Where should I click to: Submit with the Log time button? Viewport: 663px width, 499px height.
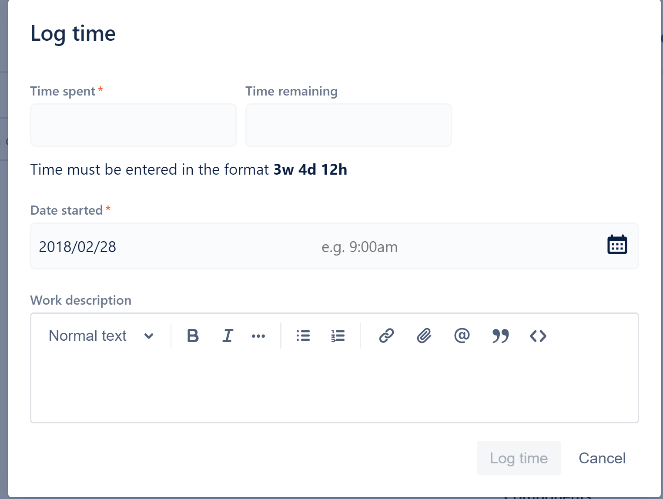click(519, 458)
